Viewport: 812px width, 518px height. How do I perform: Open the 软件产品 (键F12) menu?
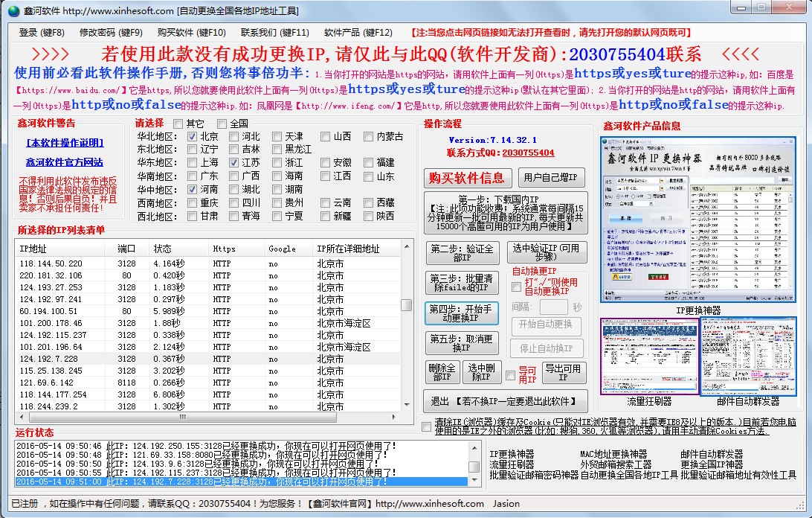coord(358,33)
